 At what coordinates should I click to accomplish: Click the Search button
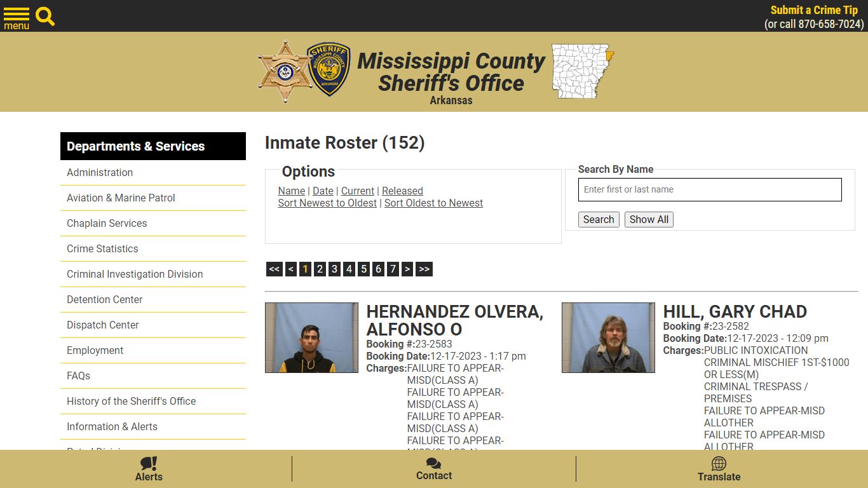point(599,219)
